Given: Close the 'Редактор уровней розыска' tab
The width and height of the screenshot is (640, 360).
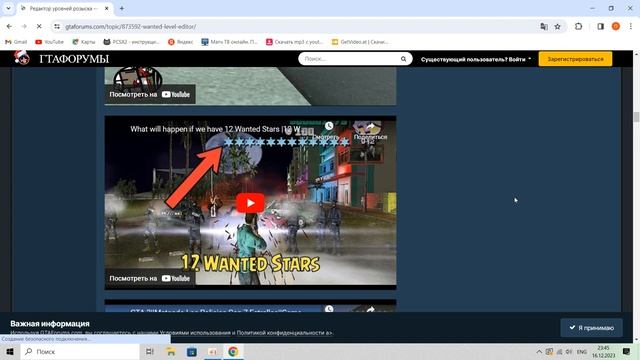Looking at the screenshot, I should (x=107, y=8).
